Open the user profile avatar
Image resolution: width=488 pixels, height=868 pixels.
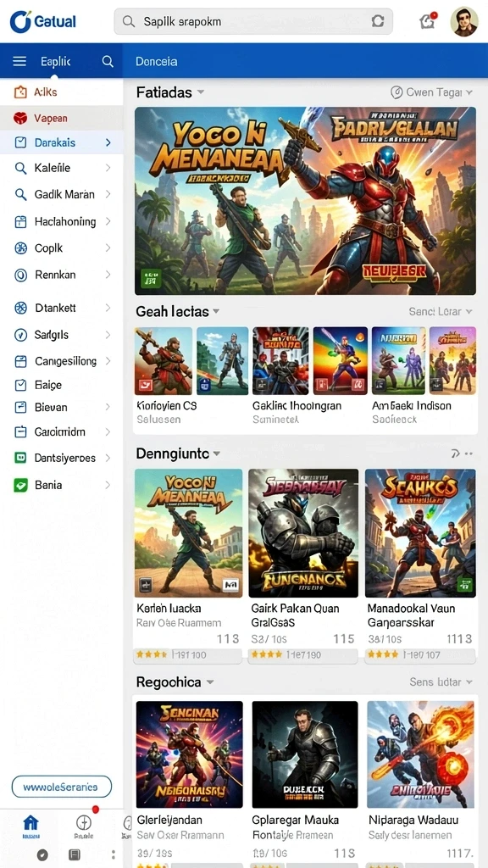[x=464, y=21]
